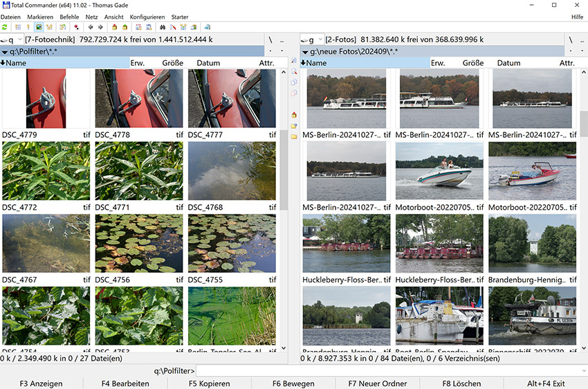
Task: Toggle brief view mode in toolbar
Action: coord(17,27)
